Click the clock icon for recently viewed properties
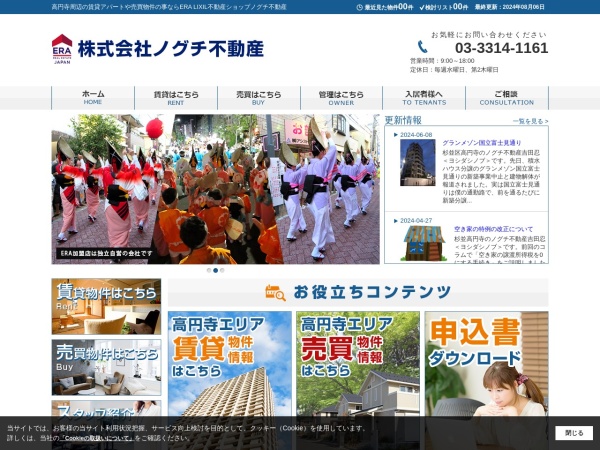The height and width of the screenshot is (450, 600). (359, 7)
